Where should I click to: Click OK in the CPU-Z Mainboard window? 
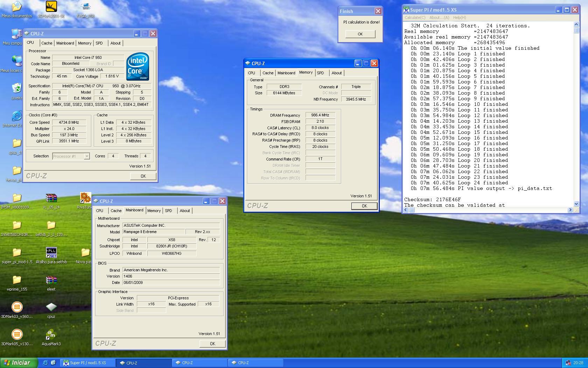[x=212, y=343]
